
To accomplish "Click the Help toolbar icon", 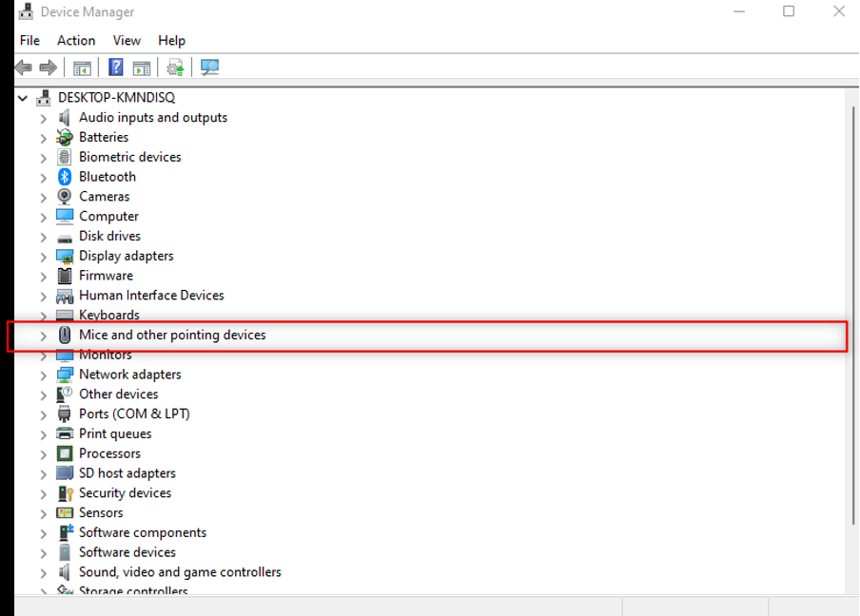I will click(x=115, y=67).
